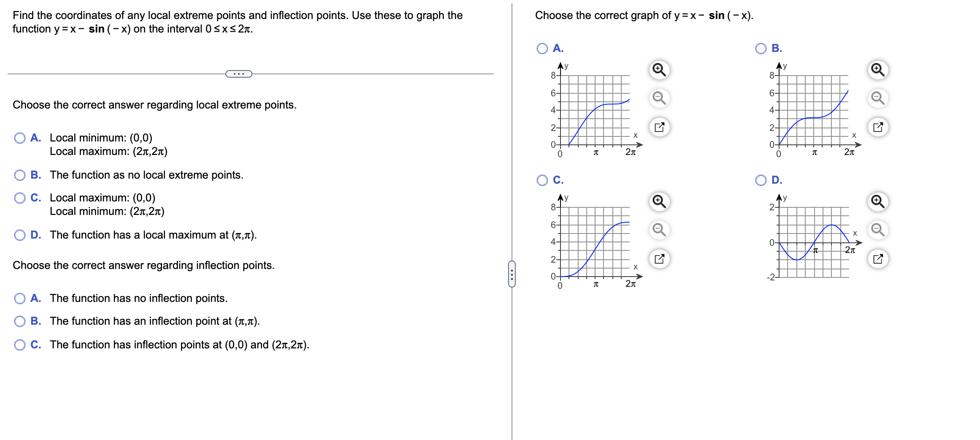Image resolution: width=980 pixels, height=440 pixels.
Task: Zoom out on graph A
Action: pos(659,98)
